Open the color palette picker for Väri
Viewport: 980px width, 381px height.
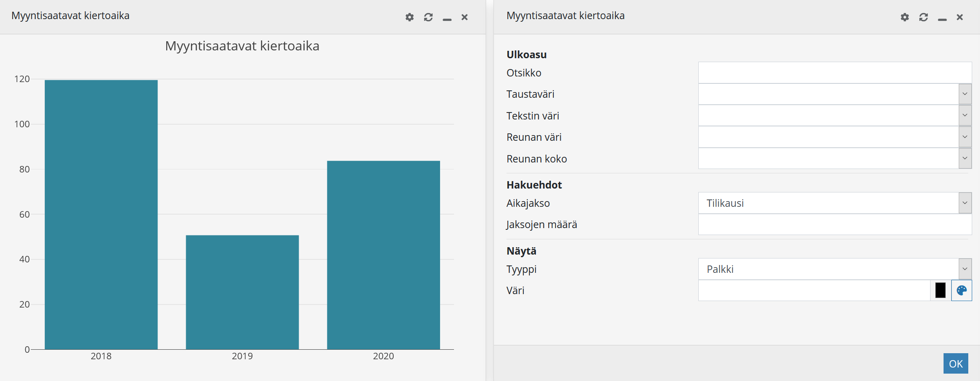pyautogui.click(x=961, y=291)
